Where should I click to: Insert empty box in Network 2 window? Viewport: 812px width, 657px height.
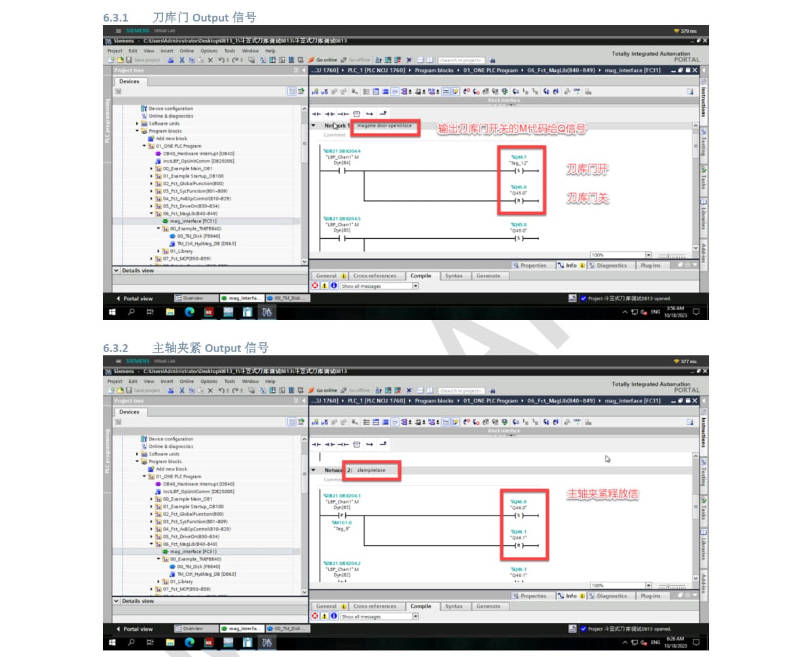[x=356, y=444]
